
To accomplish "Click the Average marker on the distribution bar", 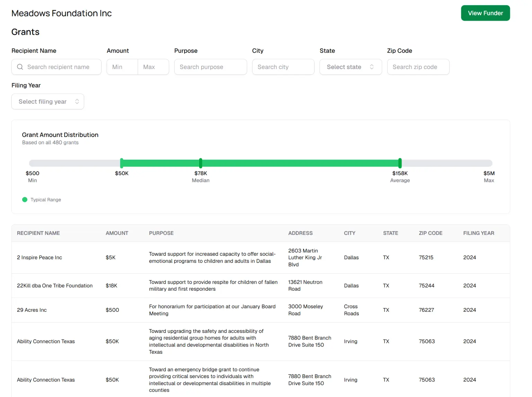I will (400, 163).
